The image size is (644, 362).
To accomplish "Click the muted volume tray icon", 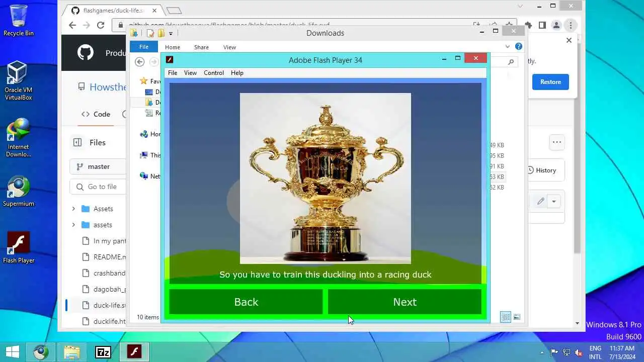I will [x=579, y=352].
